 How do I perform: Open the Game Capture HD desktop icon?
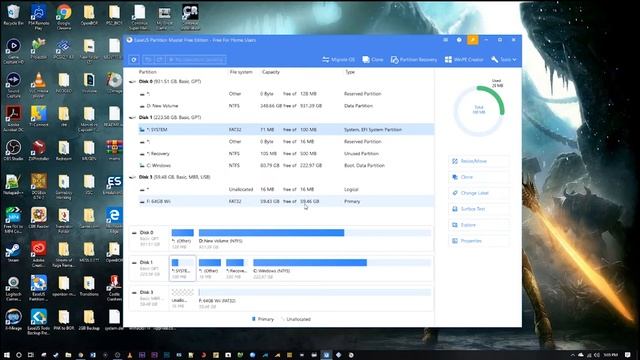coord(13,51)
